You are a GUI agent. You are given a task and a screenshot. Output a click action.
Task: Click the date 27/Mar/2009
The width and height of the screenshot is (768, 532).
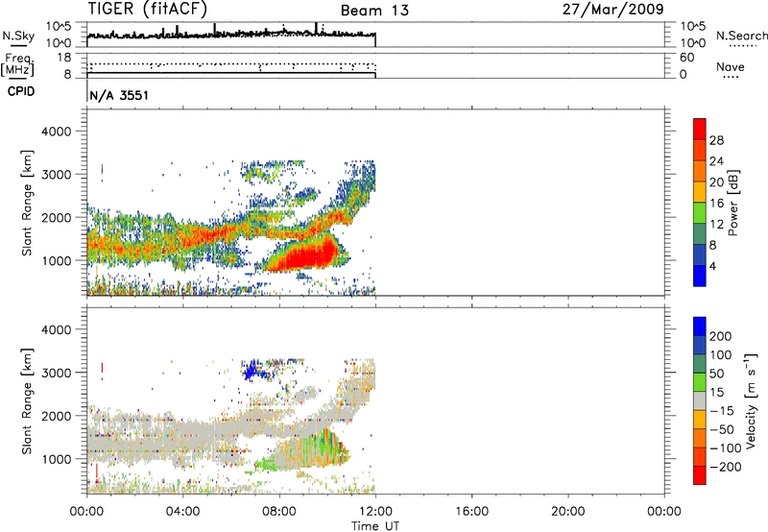tap(612, 9)
